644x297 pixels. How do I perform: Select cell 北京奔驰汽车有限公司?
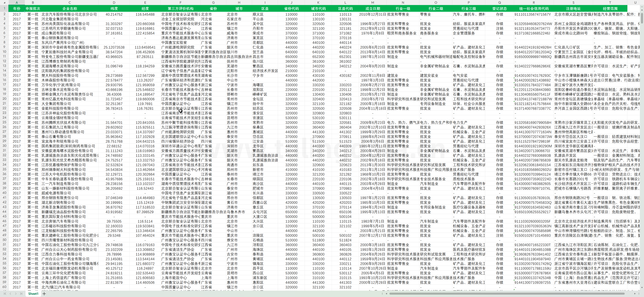point(70,221)
